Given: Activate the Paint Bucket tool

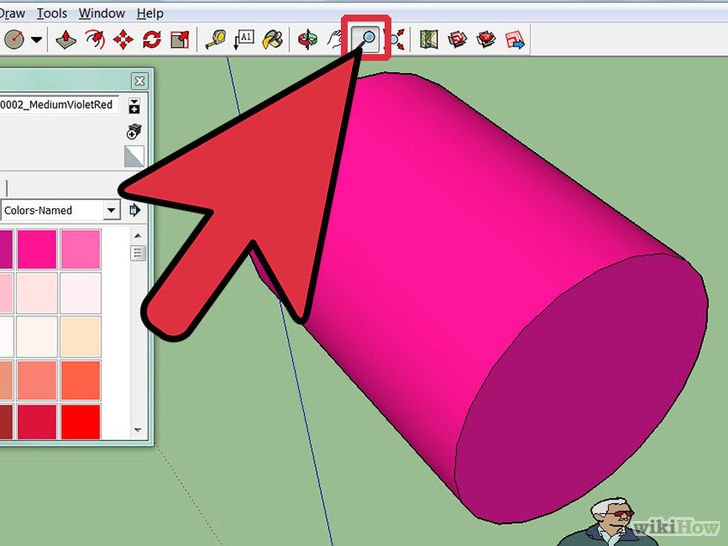Looking at the screenshot, I should coord(273,40).
